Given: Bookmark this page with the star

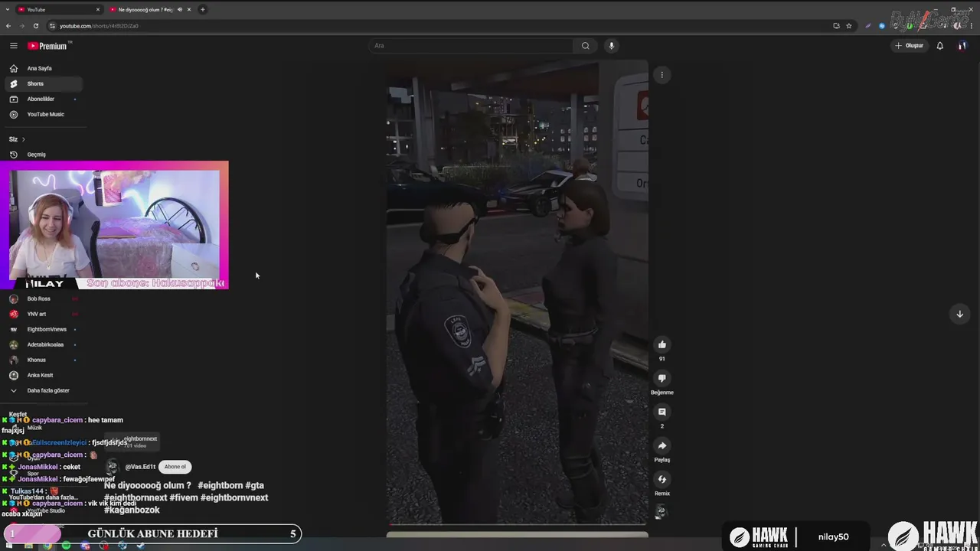Looking at the screenshot, I should click(849, 26).
